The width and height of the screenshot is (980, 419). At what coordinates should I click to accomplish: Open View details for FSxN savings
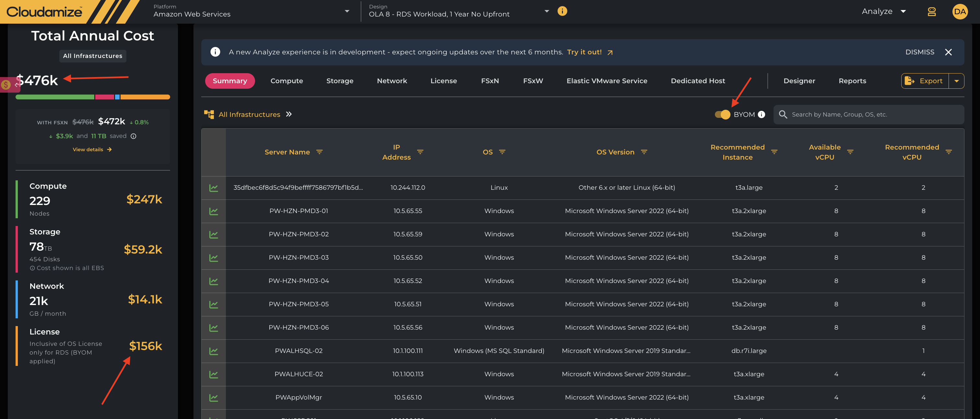tap(92, 149)
